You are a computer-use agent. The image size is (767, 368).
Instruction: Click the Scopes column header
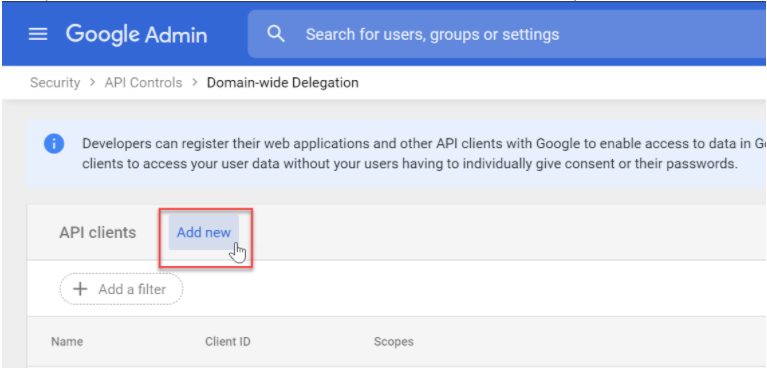394,341
